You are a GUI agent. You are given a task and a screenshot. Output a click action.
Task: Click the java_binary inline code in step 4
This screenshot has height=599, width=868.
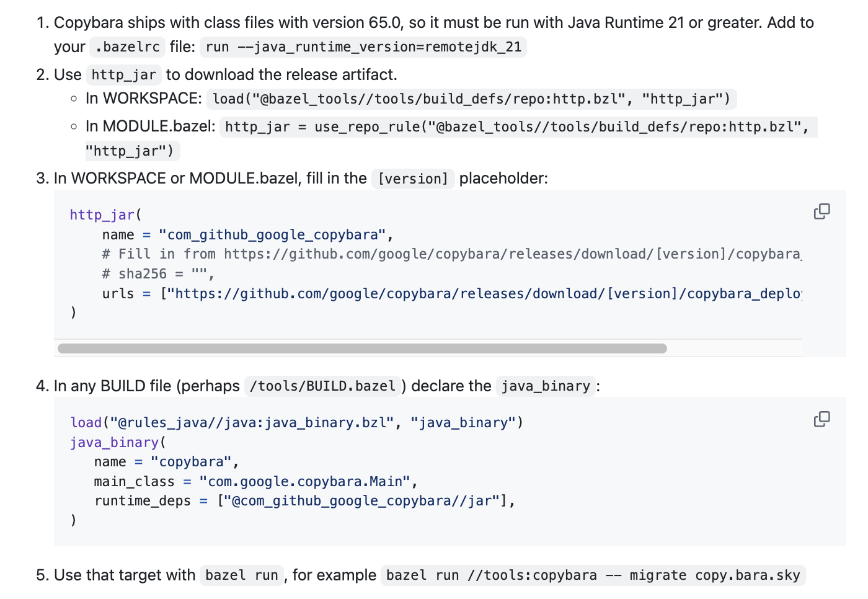(546, 386)
